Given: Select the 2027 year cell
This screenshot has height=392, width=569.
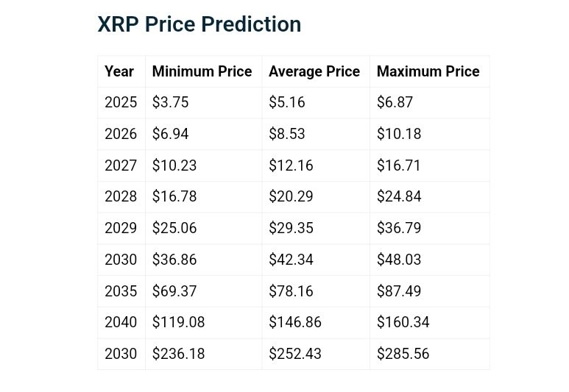Looking at the screenshot, I should [121, 165].
